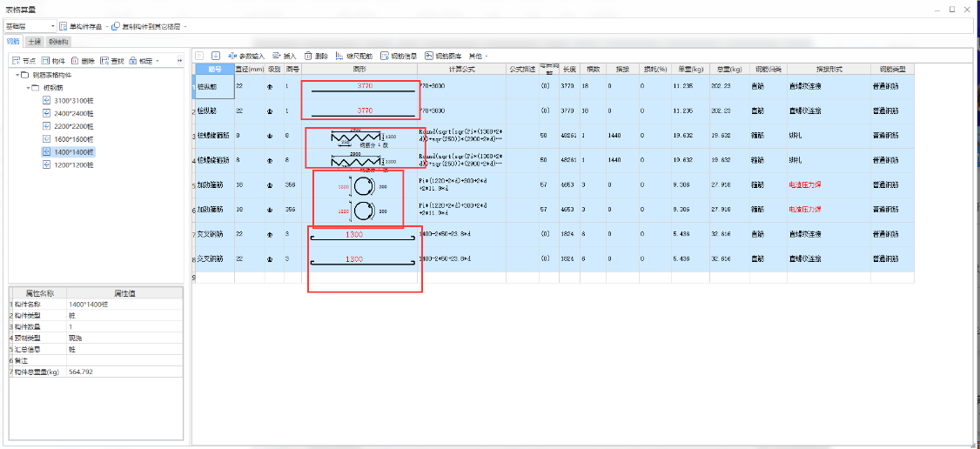The width and height of the screenshot is (980, 449).
Task: Expand the 单构件存盘 dropdown arrow
Action: [x=108, y=26]
